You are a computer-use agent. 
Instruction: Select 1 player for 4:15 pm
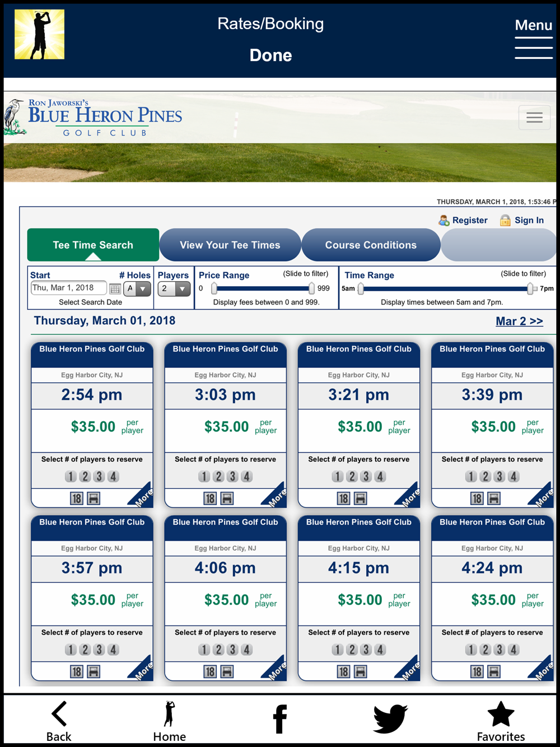coord(338,650)
